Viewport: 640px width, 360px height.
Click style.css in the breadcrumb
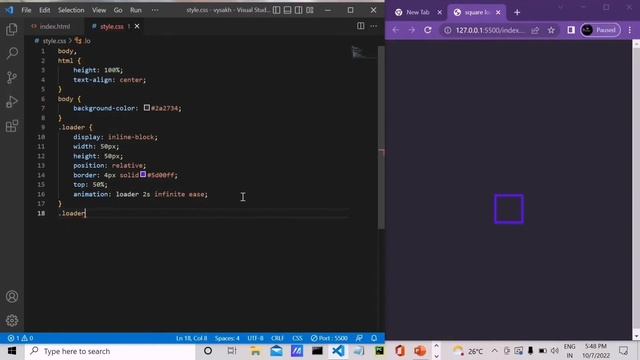(54, 41)
